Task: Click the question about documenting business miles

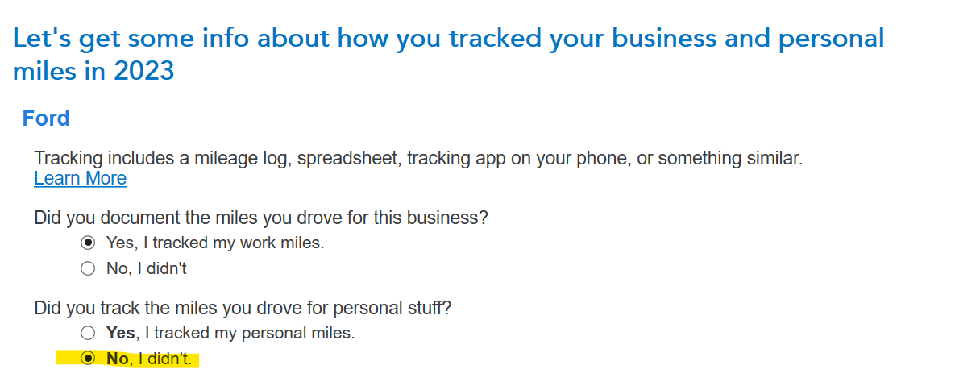Action: pyautogui.click(x=261, y=218)
